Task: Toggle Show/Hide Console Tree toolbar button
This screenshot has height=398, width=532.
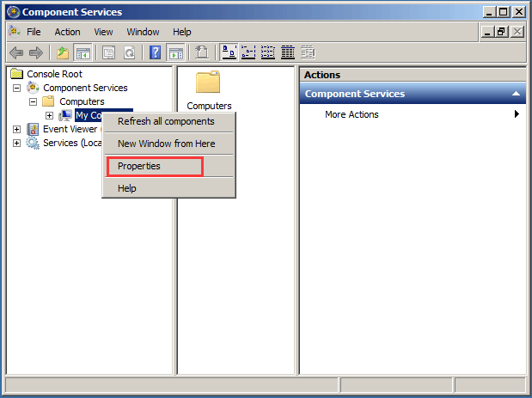Action: pos(83,52)
